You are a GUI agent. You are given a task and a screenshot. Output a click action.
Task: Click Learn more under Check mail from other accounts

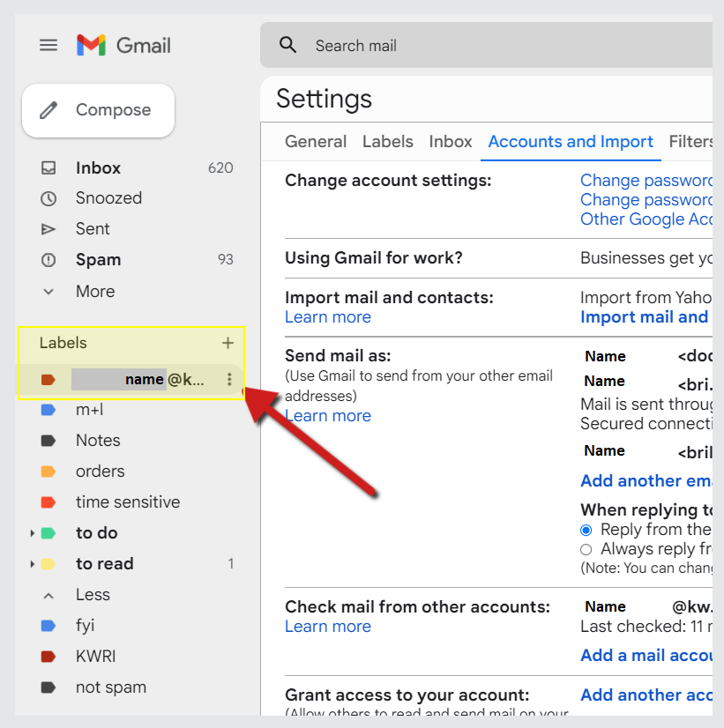point(328,627)
